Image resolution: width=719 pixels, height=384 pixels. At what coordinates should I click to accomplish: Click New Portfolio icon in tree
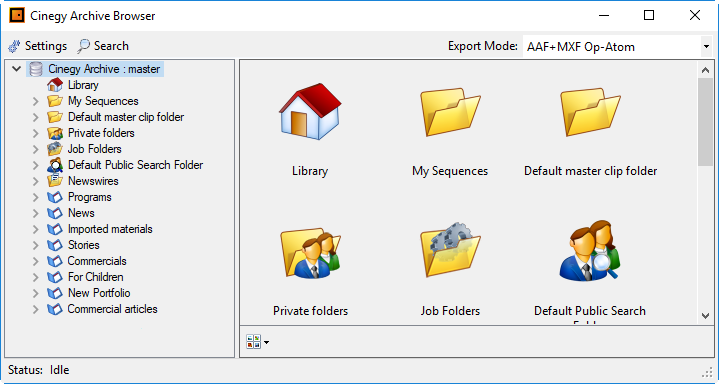[x=55, y=293]
